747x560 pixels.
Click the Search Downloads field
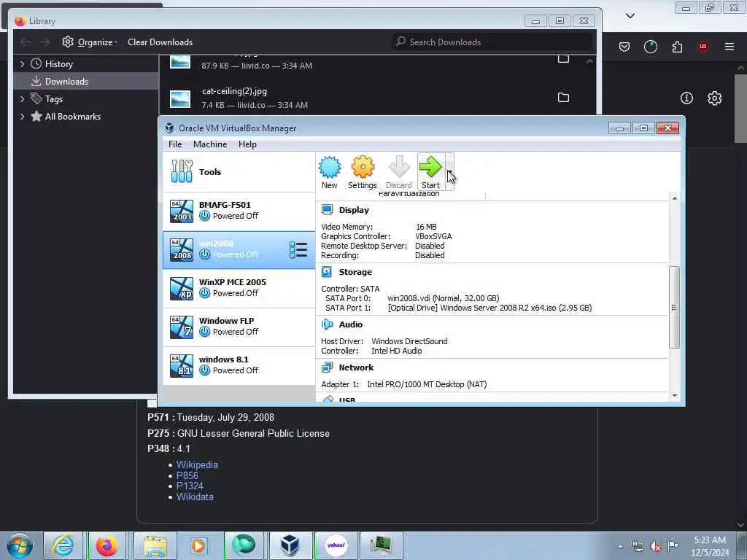point(492,42)
